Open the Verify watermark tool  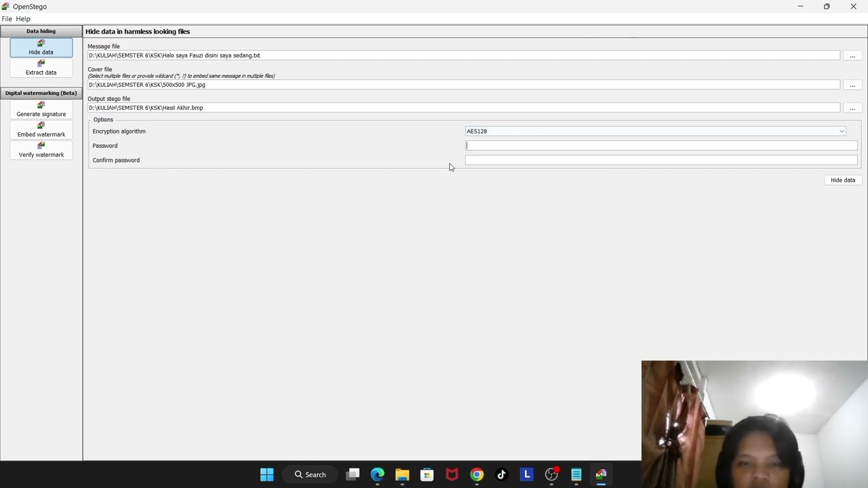point(41,150)
